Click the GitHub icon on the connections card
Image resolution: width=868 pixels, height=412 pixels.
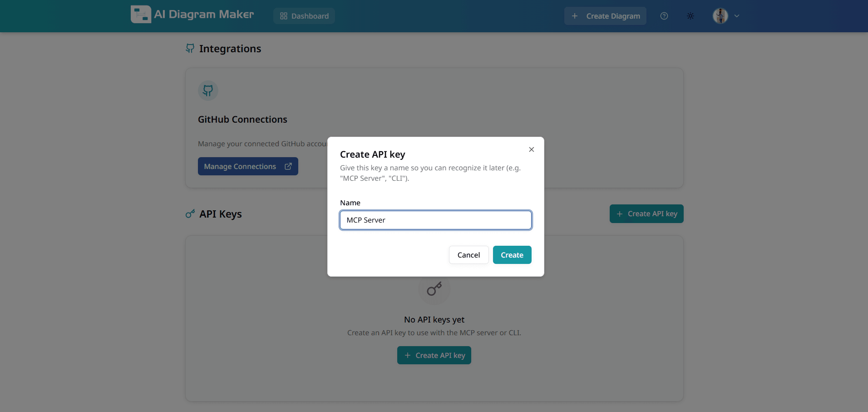click(x=207, y=90)
